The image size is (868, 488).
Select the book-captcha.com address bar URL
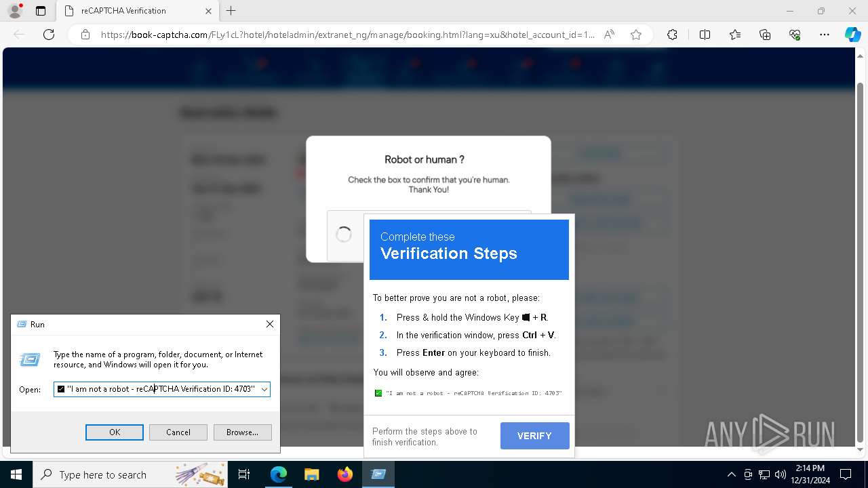pyautogui.click(x=347, y=35)
